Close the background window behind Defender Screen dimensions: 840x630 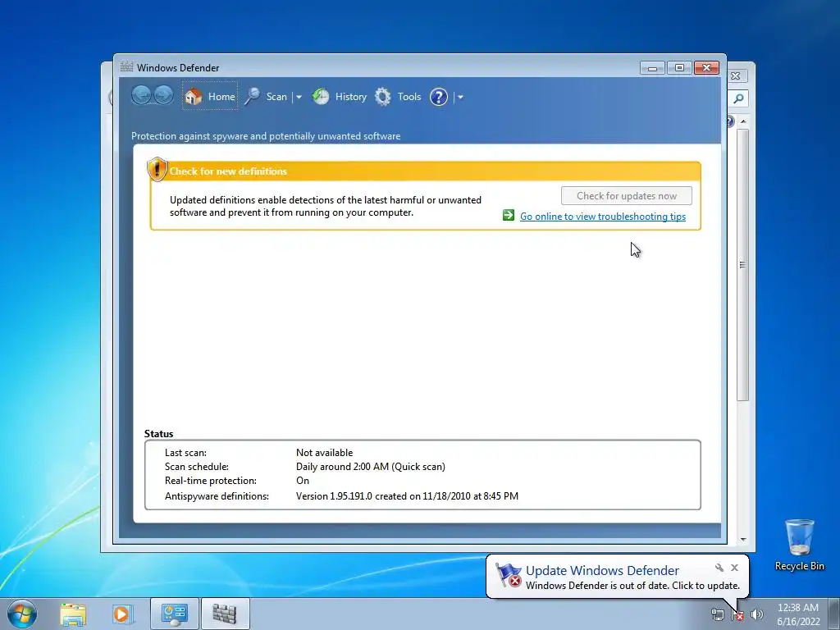tap(736, 76)
